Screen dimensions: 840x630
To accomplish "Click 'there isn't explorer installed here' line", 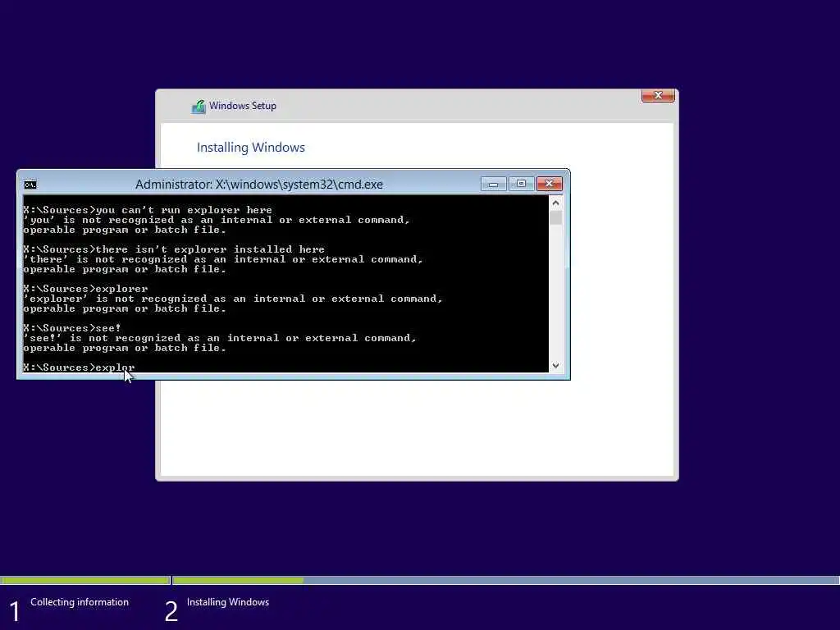I will [x=174, y=249].
